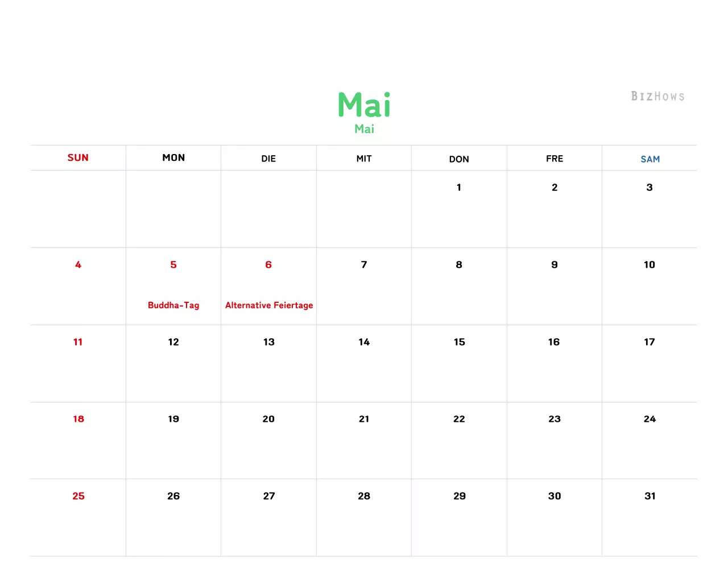Select the blue SAM column header
This screenshot has width=728, height=586.
650,159
